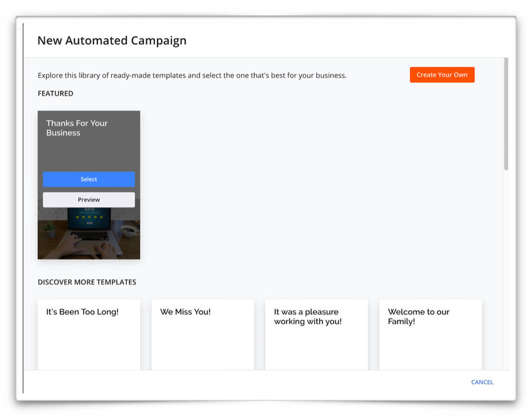Click the FEATURED section heading
This screenshot has height=417, width=532.
(55, 94)
